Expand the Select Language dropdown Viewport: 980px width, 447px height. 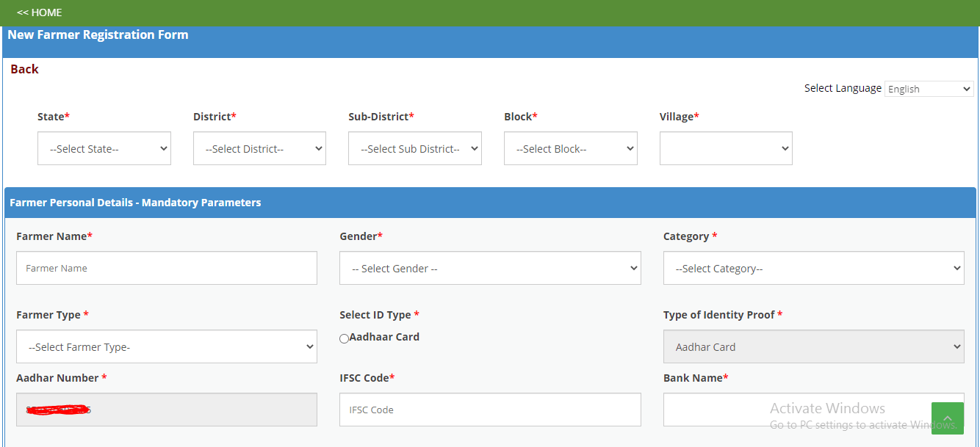tap(929, 89)
